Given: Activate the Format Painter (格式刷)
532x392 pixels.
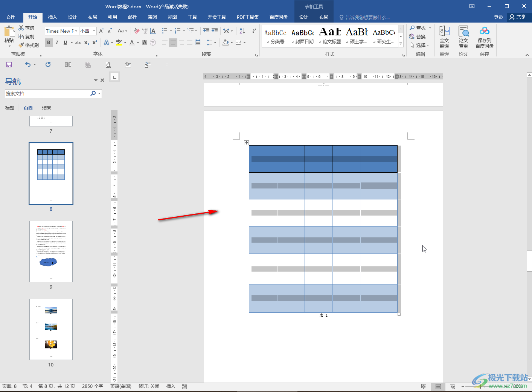Looking at the screenshot, I should click(x=29, y=45).
